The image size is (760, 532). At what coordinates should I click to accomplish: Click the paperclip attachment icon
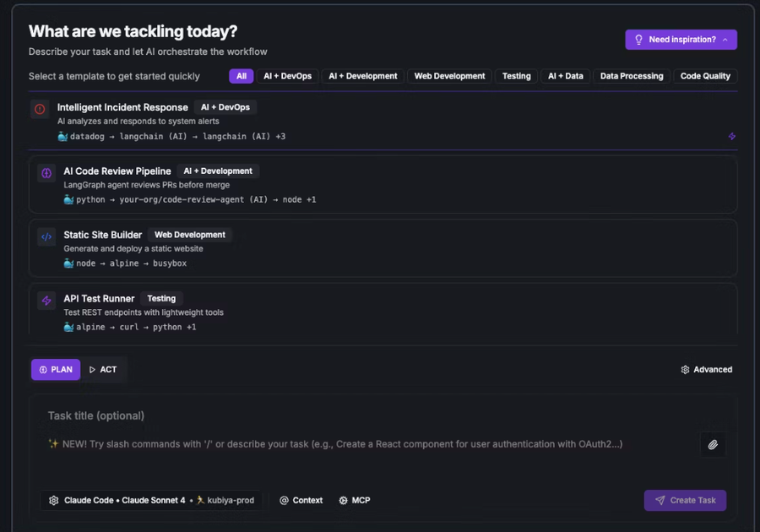713,444
